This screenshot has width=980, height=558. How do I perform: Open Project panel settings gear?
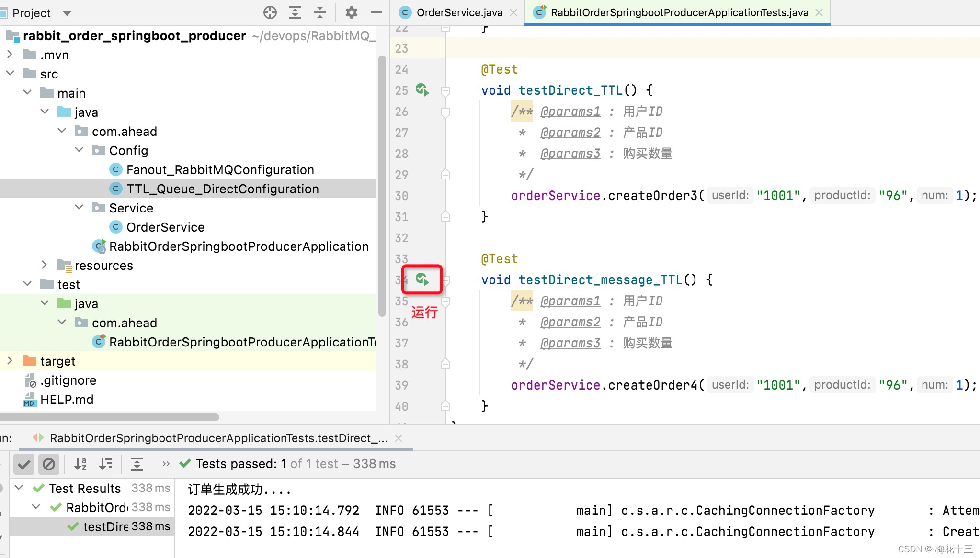coord(352,12)
